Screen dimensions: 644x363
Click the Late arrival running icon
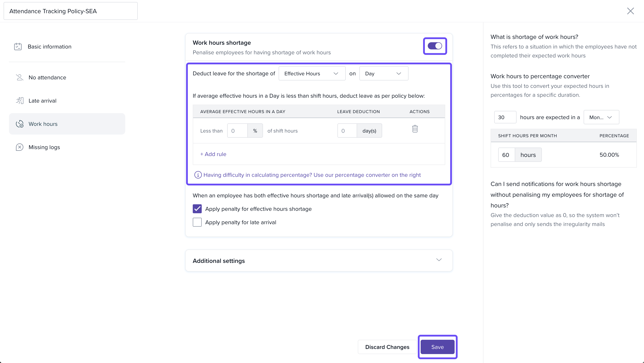(19, 101)
